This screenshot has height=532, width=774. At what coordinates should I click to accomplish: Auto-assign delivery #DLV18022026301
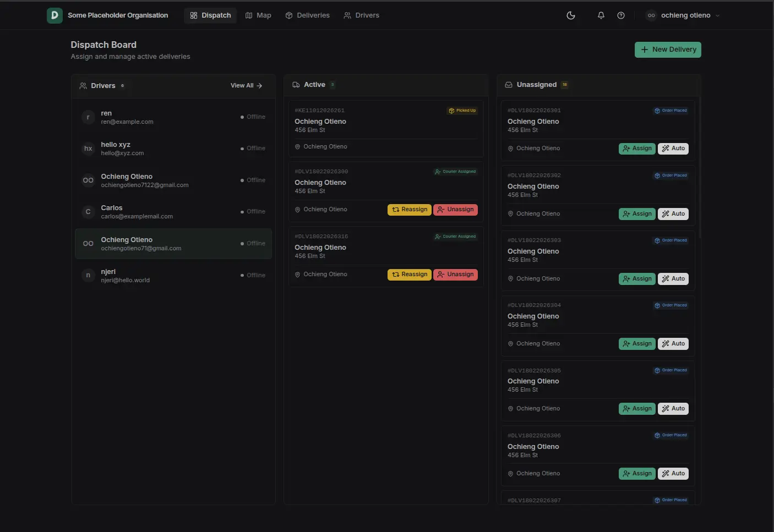673,149
